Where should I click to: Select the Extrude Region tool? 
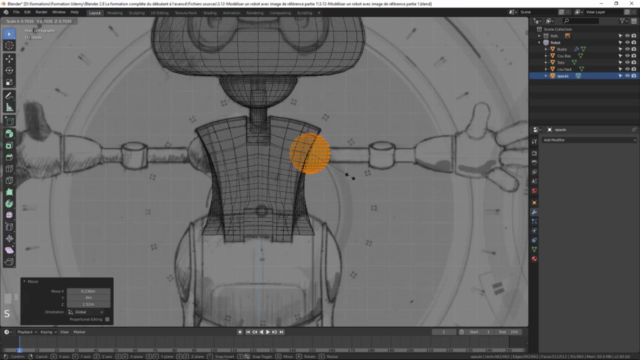pyautogui.click(x=9, y=134)
